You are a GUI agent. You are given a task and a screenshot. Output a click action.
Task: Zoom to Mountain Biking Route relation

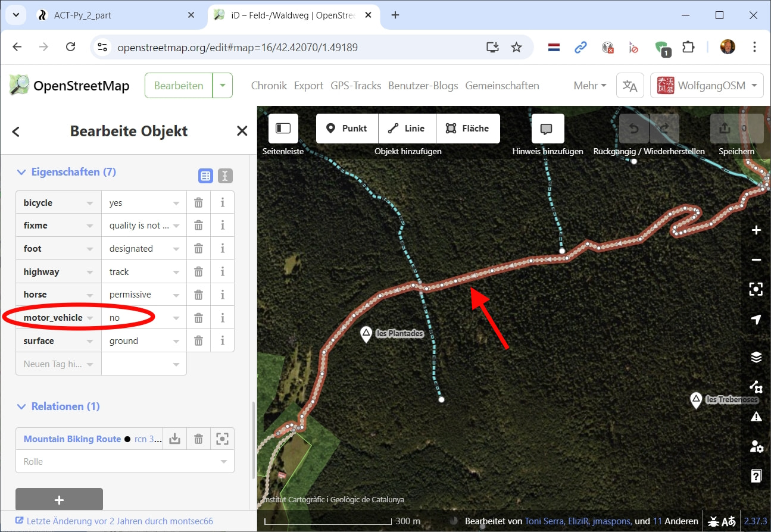coord(222,439)
